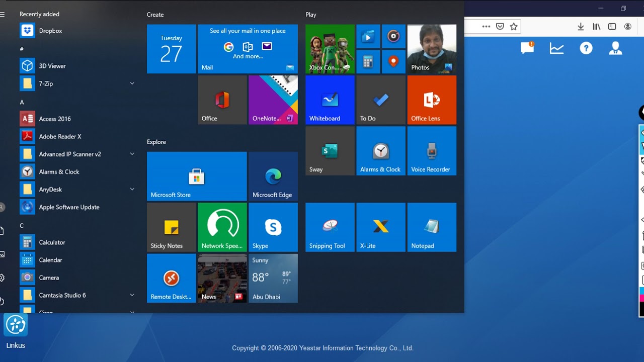Open the help question mark icon

pos(586,48)
